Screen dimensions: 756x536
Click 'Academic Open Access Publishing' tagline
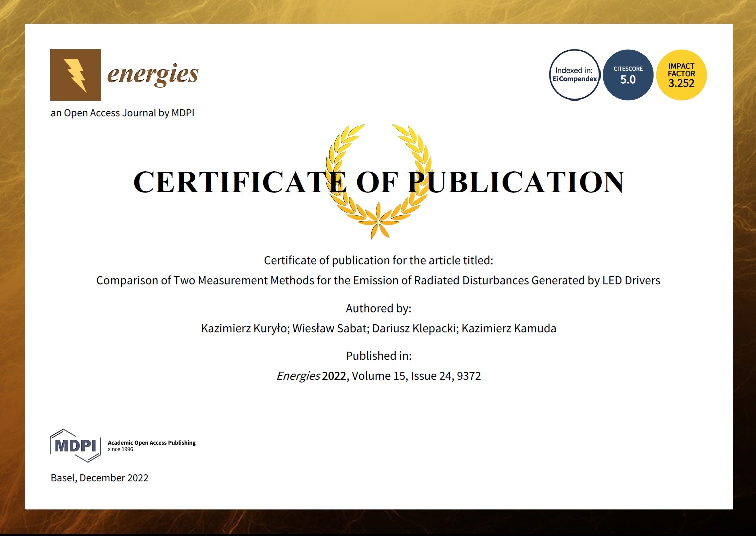(151, 443)
